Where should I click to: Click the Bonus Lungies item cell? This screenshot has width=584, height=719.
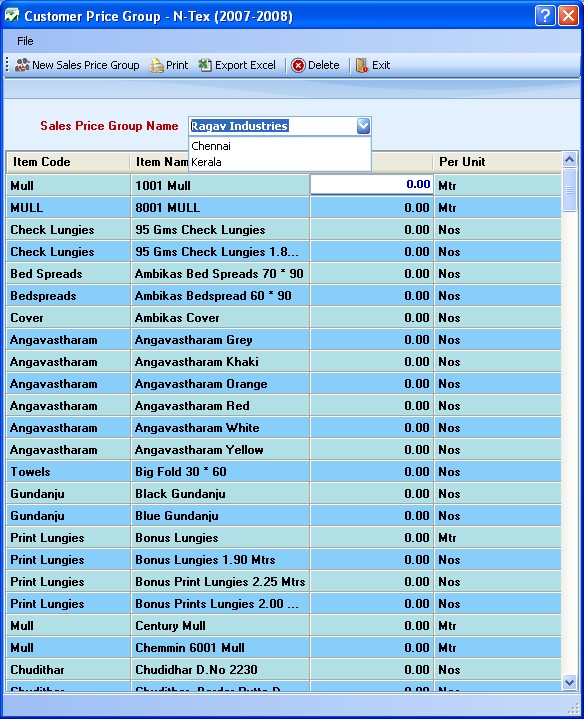pos(220,538)
